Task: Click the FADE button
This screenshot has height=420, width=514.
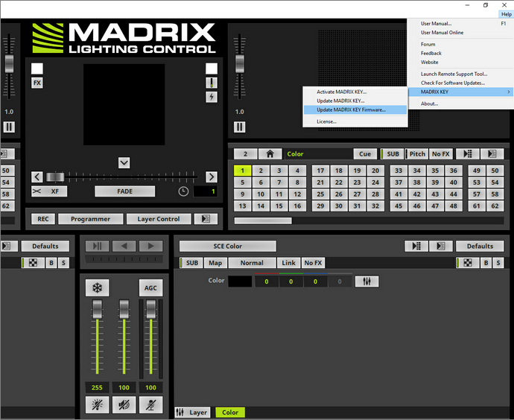Action: [124, 191]
